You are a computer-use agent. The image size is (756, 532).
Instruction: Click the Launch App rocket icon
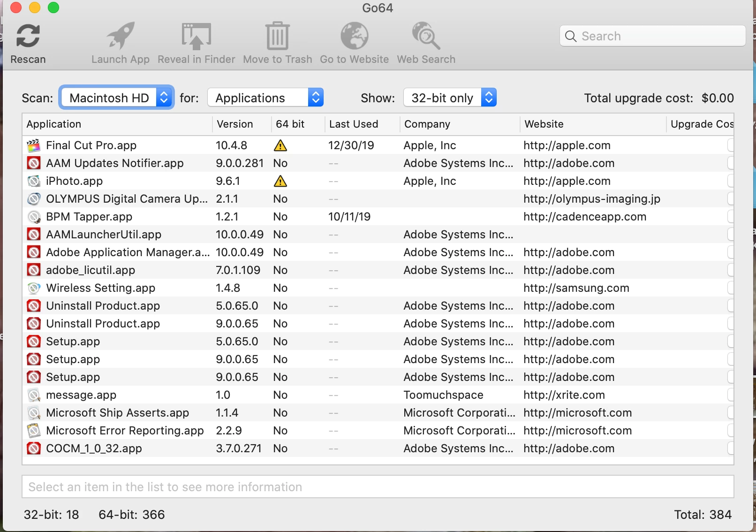[121, 36]
